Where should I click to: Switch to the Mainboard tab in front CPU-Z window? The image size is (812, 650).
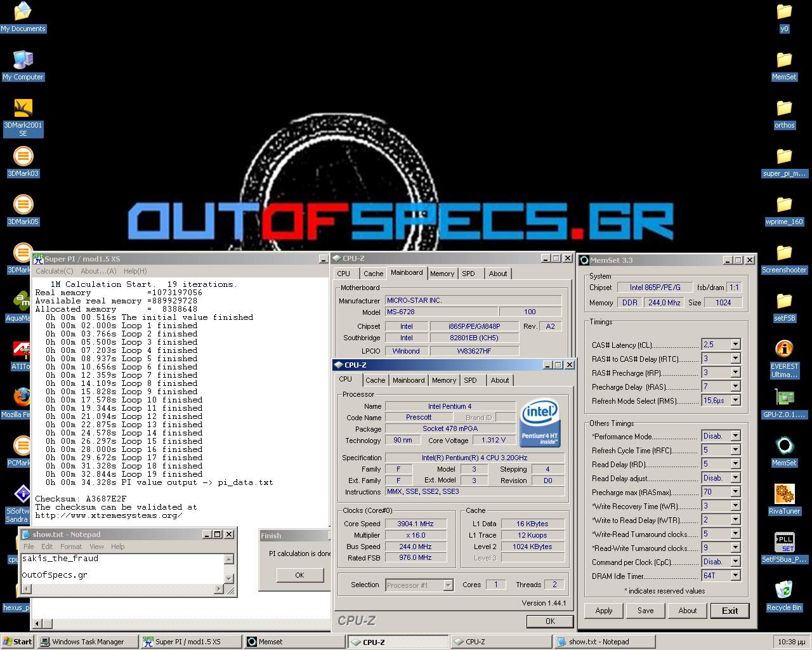pyautogui.click(x=409, y=380)
